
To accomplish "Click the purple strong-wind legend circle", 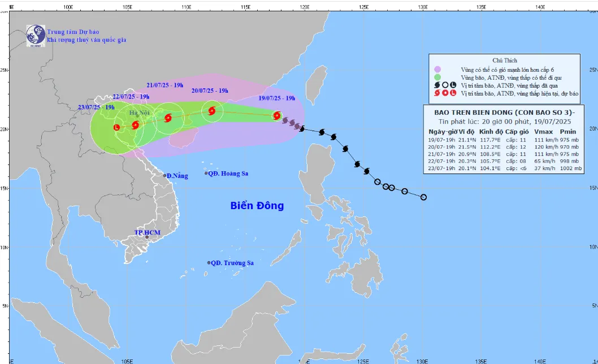I will [x=437, y=70].
